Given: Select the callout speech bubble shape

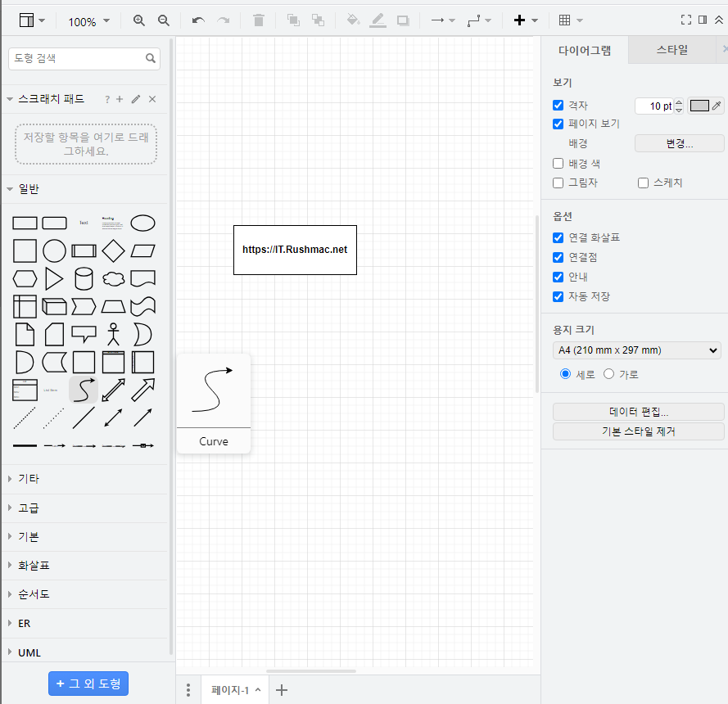Looking at the screenshot, I should 84,335.
